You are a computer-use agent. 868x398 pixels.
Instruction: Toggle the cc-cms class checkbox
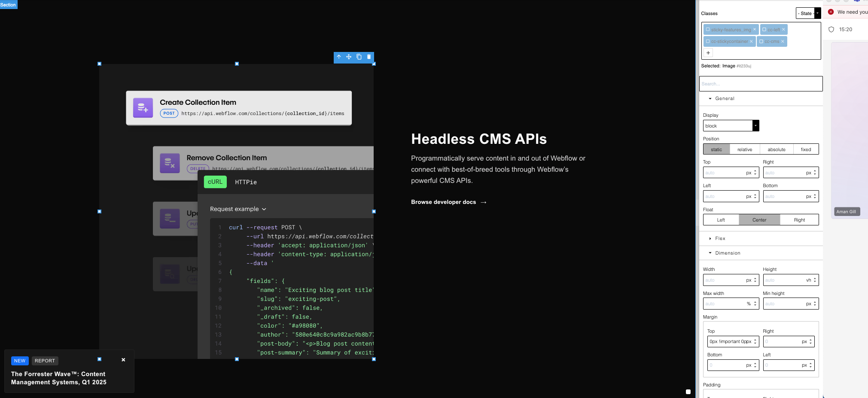[761, 42]
